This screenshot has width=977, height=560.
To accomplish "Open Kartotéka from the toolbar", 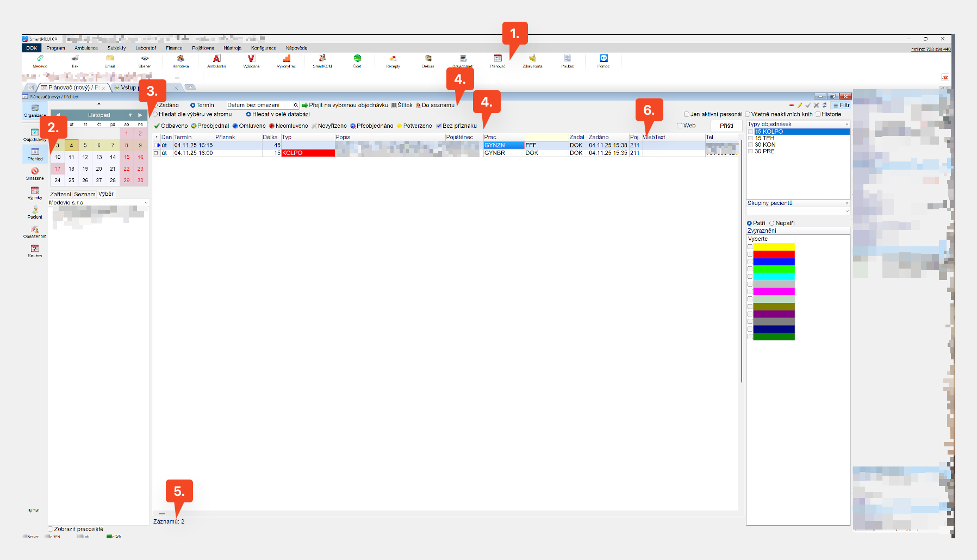I will 181,60.
